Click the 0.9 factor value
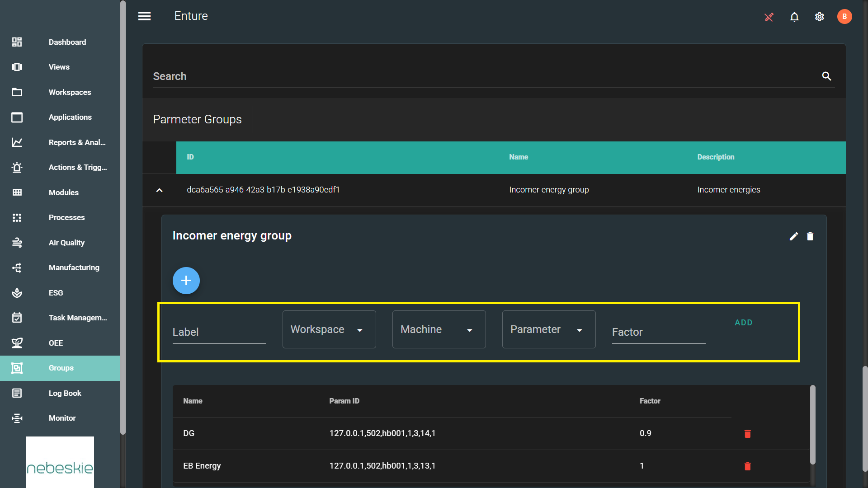 [x=646, y=433]
